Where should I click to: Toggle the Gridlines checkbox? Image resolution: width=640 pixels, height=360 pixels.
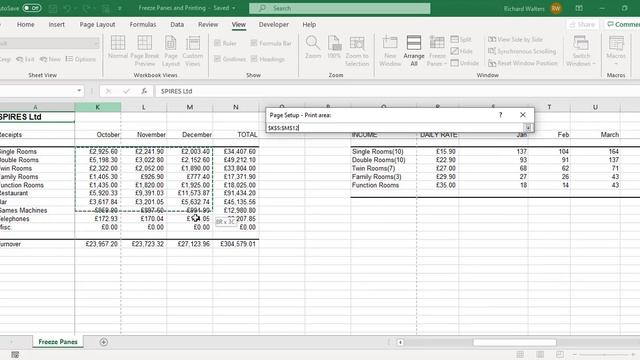click(230, 59)
